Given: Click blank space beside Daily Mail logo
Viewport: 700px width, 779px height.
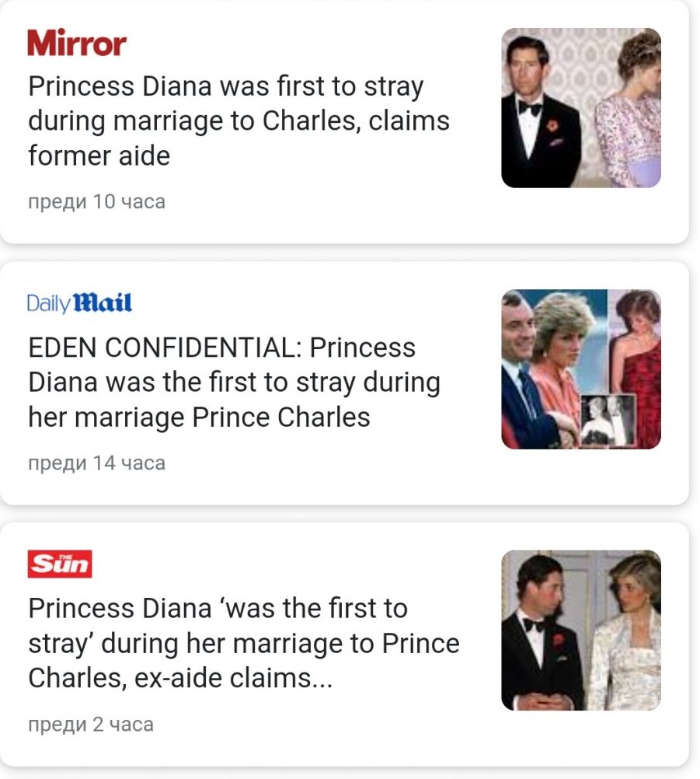Looking at the screenshot, I should pyautogui.click(x=311, y=302).
